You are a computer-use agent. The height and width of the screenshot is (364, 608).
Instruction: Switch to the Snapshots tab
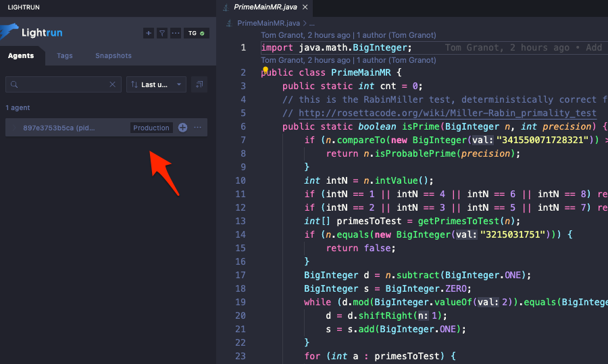pos(113,56)
